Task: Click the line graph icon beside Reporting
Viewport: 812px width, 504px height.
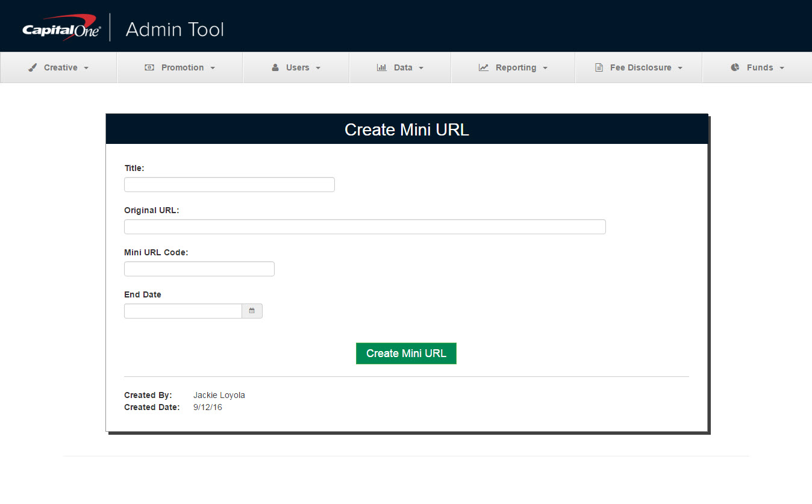Action: (484, 67)
